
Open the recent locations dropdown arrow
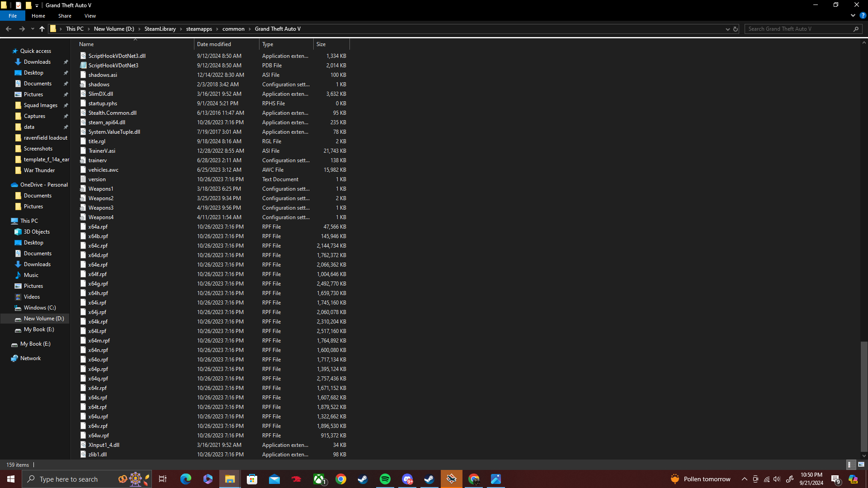point(33,29)
